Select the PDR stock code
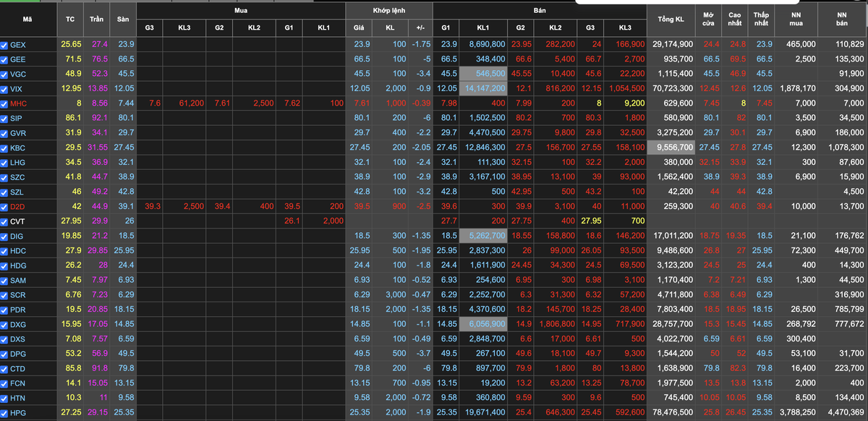The width and height of the screenshot is (868, 421). 17,310
